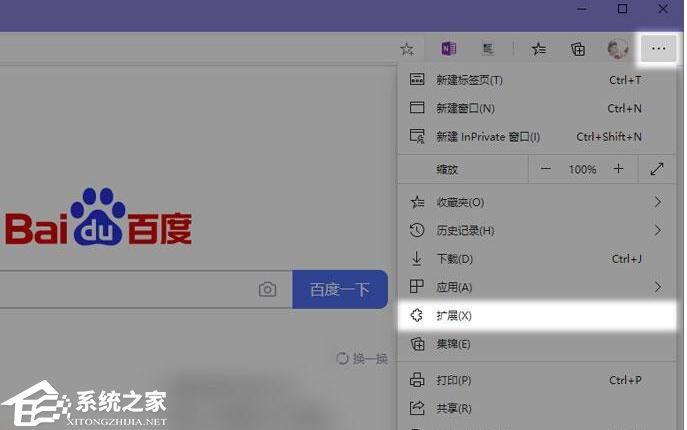Click the 100% zoom value
687x430 pixels.
(x=582, y=169)
